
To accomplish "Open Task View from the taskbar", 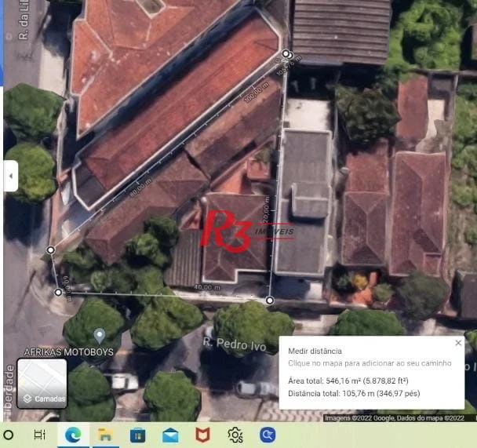I will coord(39,435).
